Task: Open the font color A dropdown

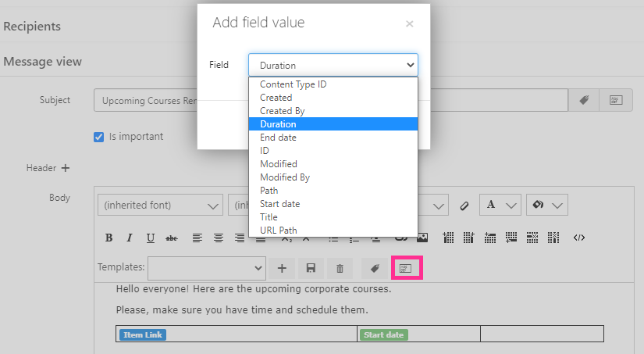Action: pyautogui.click(x=500, y=205)
